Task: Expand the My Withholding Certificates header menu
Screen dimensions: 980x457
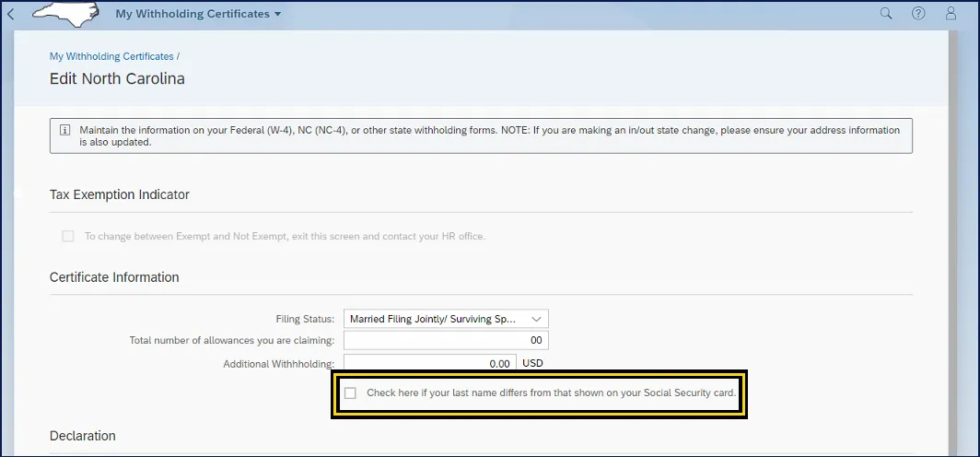Action: (x=198, y=14)
